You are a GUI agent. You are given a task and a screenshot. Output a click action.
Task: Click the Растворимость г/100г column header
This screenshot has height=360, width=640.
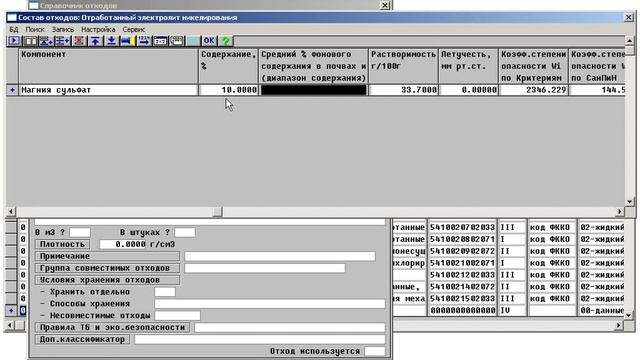pos(403,66)
